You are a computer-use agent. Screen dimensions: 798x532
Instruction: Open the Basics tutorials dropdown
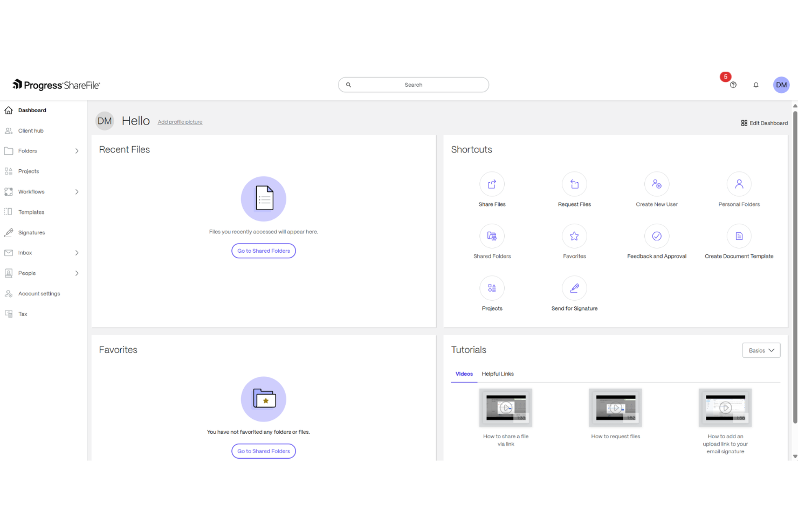[x=761, y=350]
